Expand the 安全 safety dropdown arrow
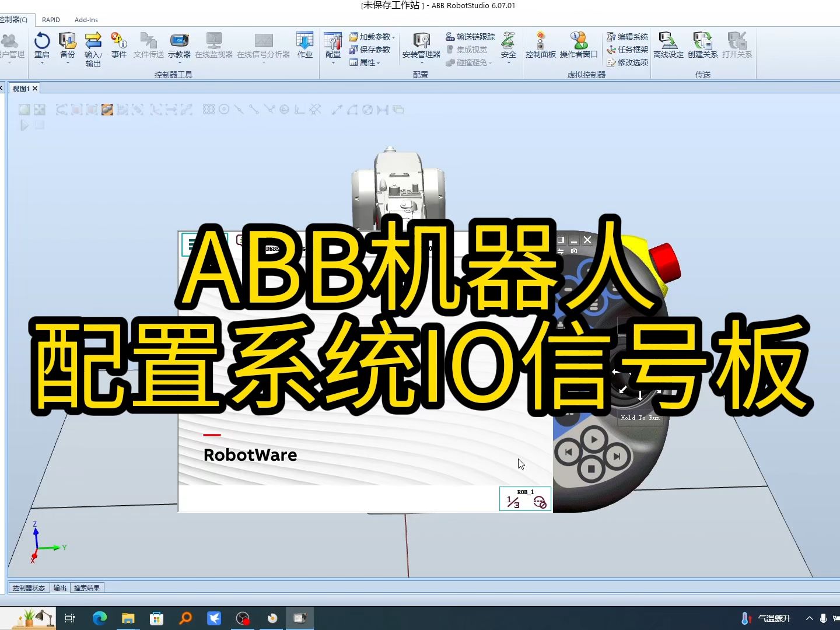 pos(509,62)
